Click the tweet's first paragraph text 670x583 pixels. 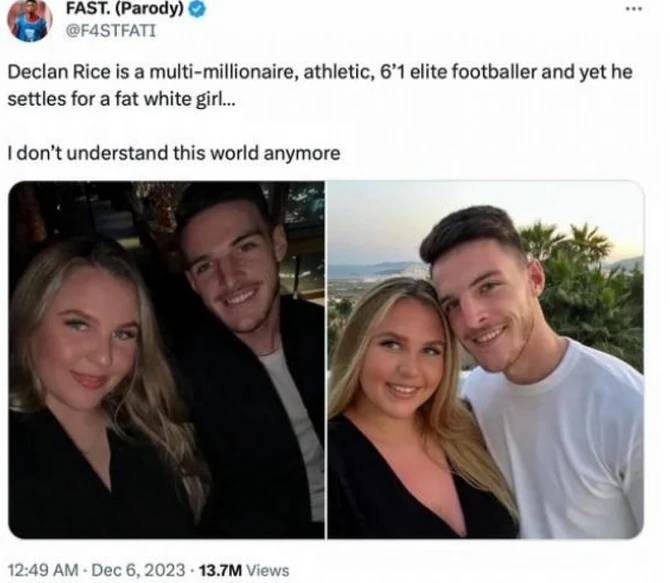click(x=320, y=88)
